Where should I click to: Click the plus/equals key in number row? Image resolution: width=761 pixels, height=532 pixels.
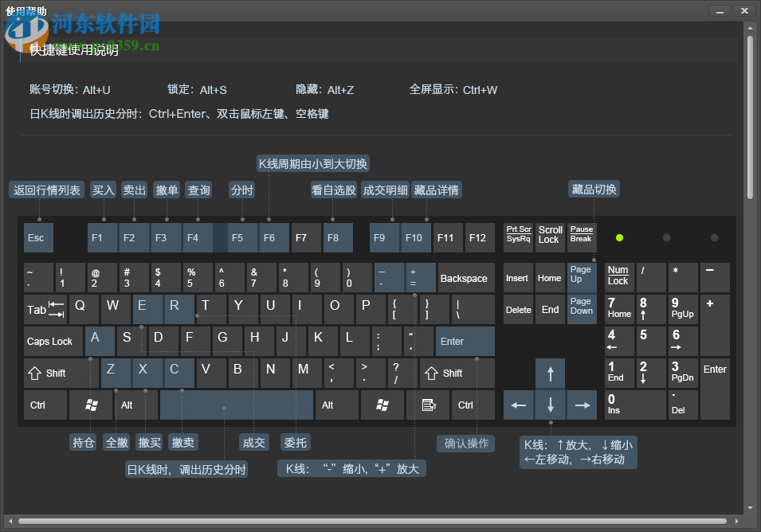421,277
